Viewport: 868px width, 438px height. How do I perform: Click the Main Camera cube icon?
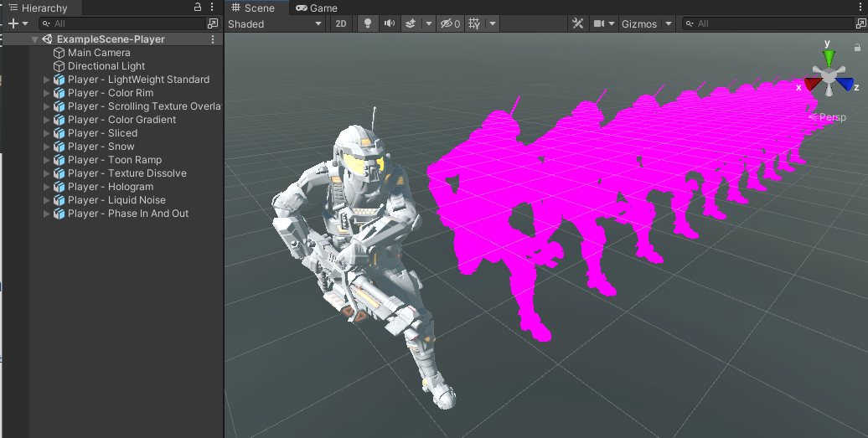[59, 53]
